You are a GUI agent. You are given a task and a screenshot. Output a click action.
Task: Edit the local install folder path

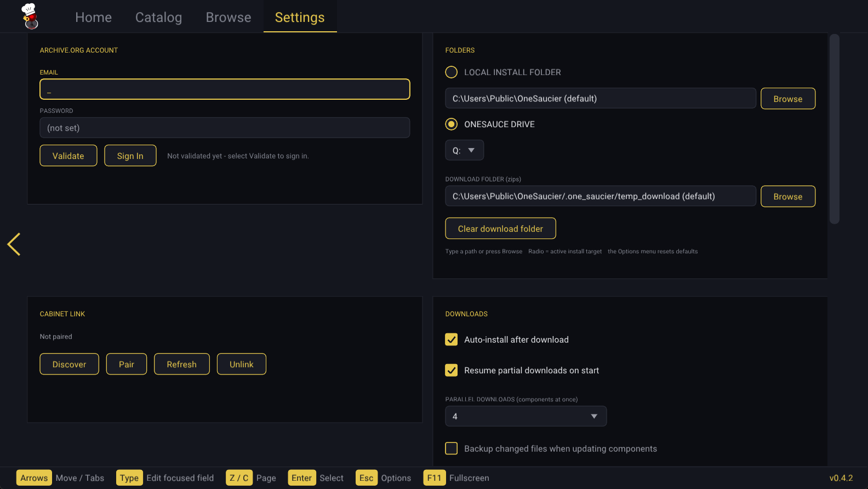click(601, 98)
